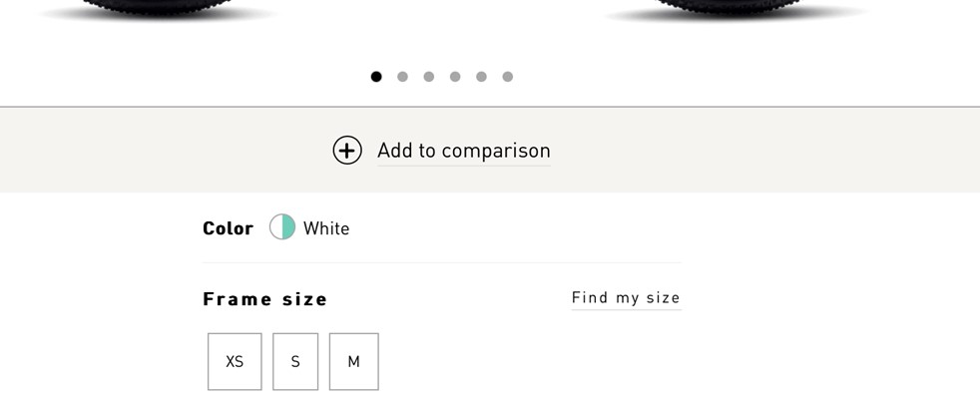The width and height of the screenshot is (980, 401).
Task: Choose frame size S
Action: [x=295, y=361]
